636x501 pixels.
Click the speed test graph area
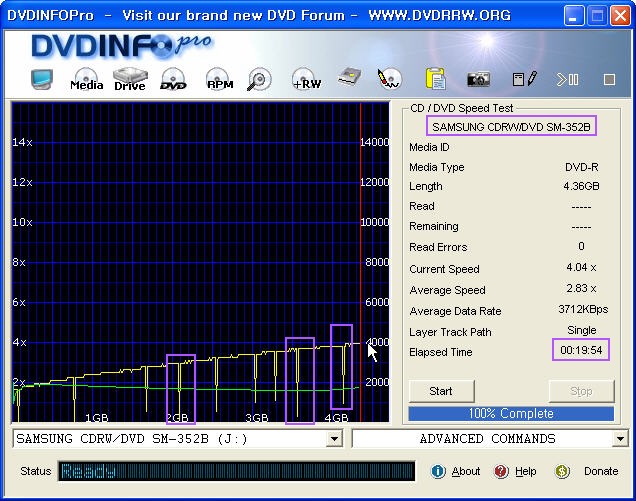tap(200, 262)
